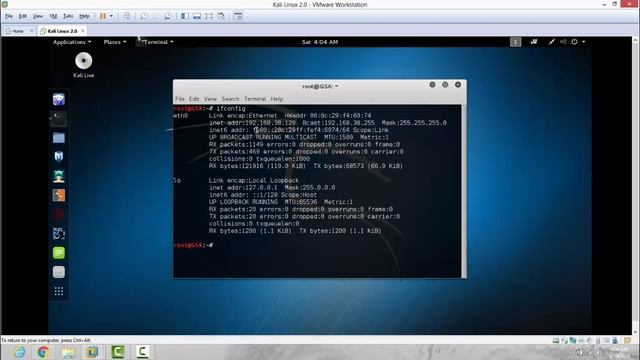Click the workspace indicator in Kali panel

tap(516, 42)
